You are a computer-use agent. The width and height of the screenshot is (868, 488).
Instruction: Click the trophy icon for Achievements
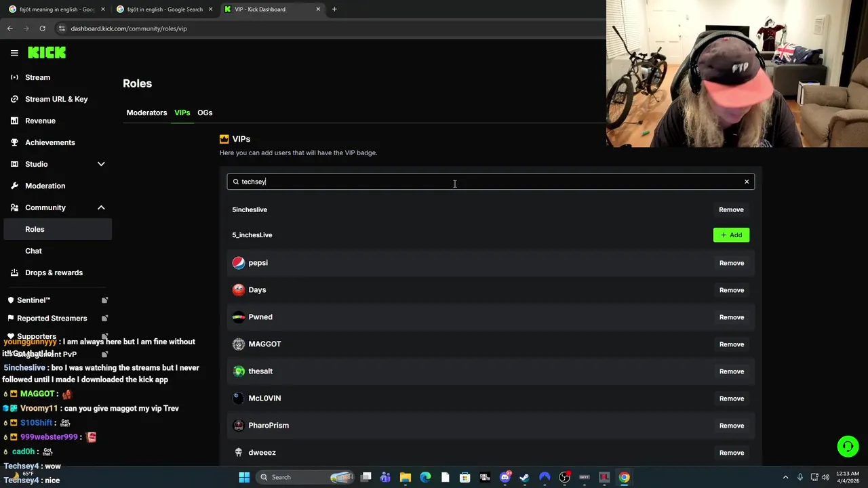14,142
